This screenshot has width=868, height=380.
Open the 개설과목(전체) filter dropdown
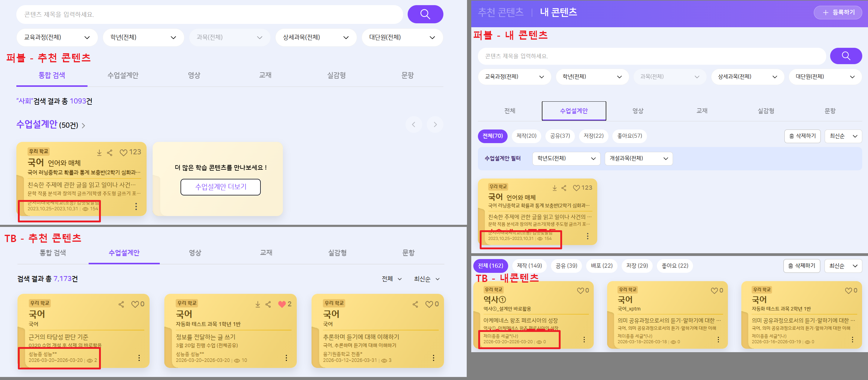(638, 158)
